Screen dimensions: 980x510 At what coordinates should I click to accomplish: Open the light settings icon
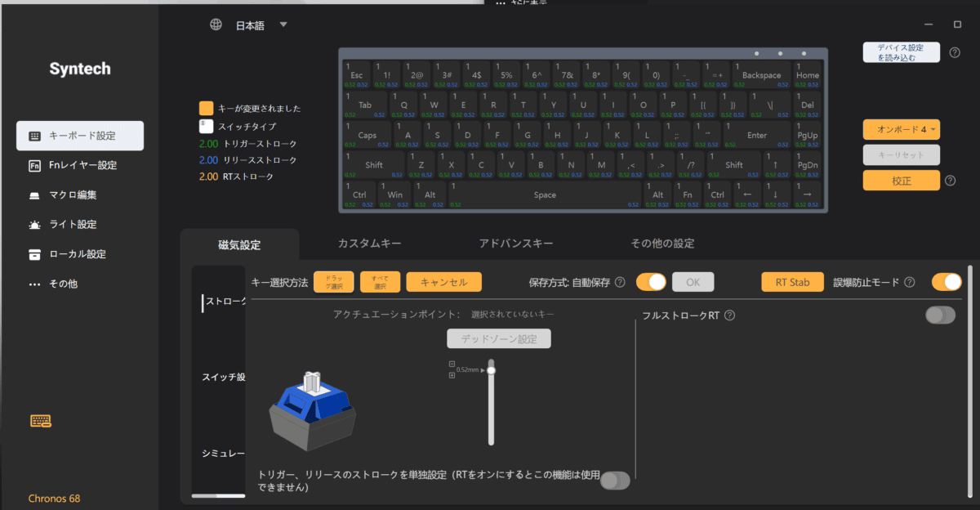[34, 225]
